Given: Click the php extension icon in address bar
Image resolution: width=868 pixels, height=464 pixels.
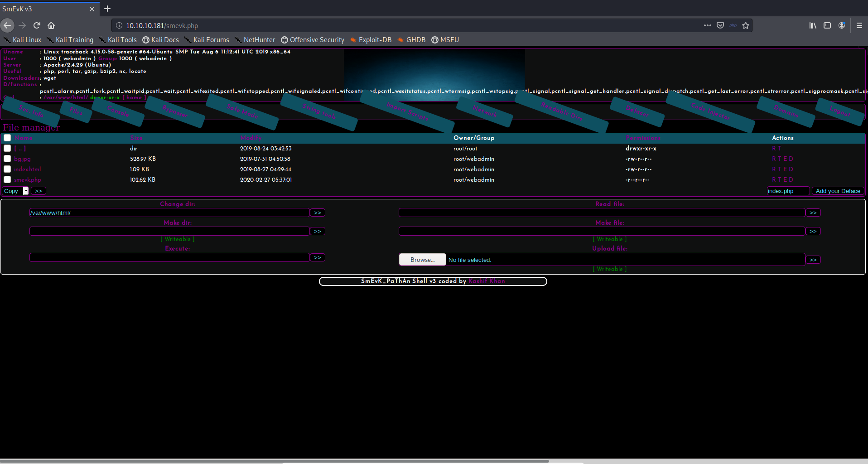Looking at the screenshot, I should click(733, 25).
